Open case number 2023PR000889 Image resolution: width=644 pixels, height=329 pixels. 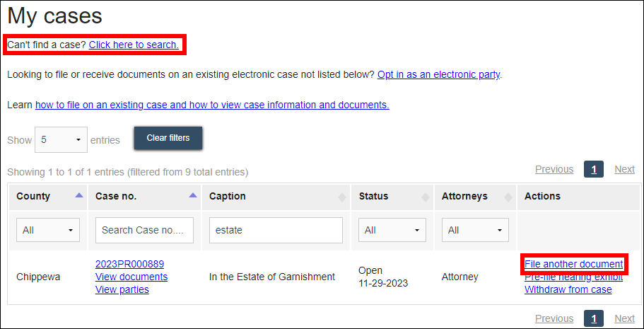point(129,264)
